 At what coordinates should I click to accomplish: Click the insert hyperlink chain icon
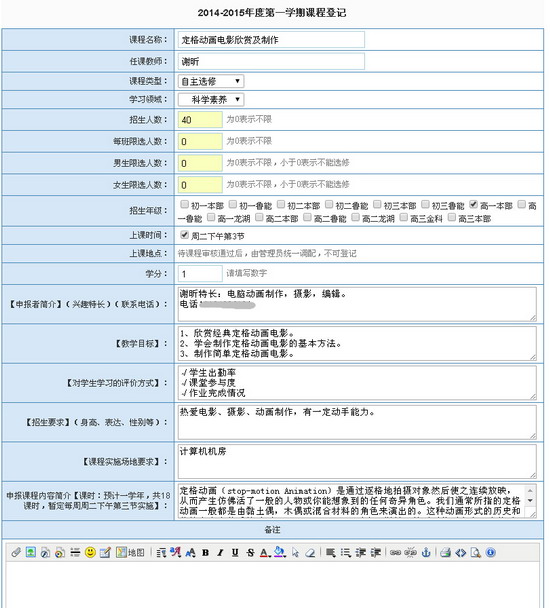coord(395,553)
